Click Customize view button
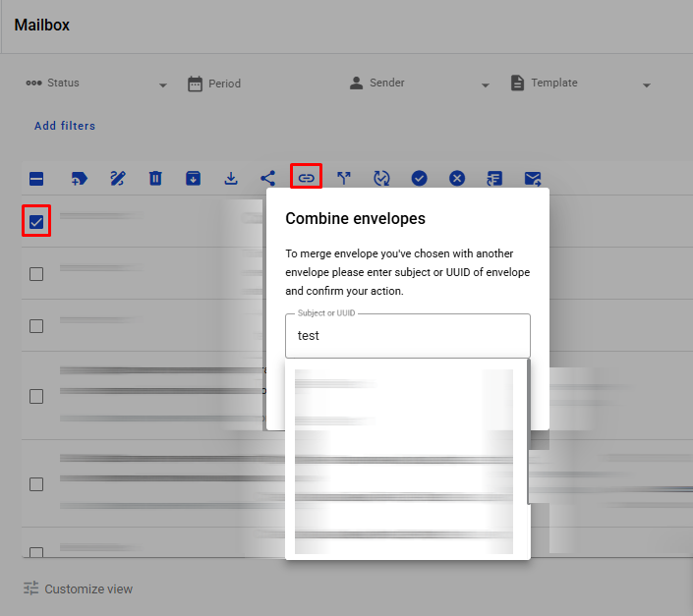693x616 pixels. 79,589
